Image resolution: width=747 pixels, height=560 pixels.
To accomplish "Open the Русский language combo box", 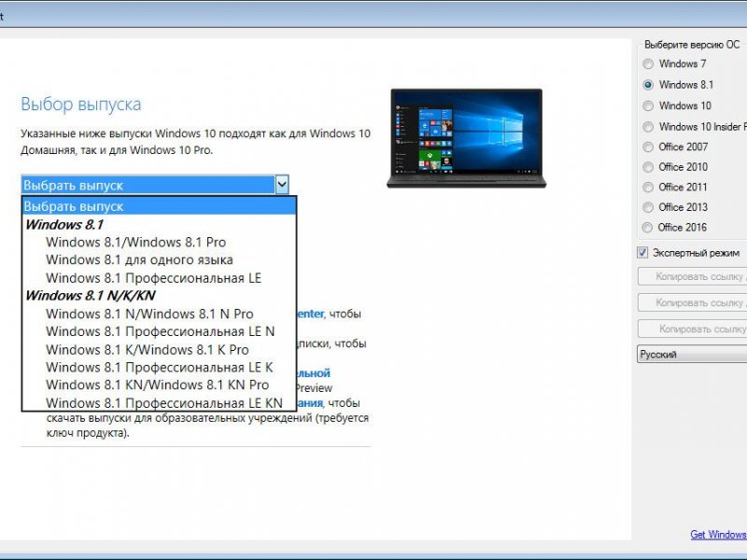I will coord(692,355).
